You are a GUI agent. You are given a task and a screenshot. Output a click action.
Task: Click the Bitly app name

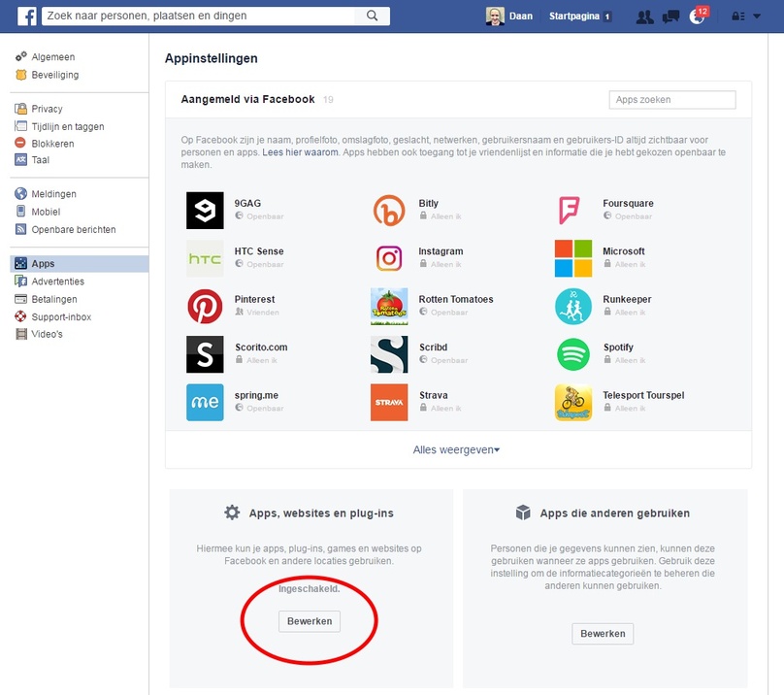(428, 203)
